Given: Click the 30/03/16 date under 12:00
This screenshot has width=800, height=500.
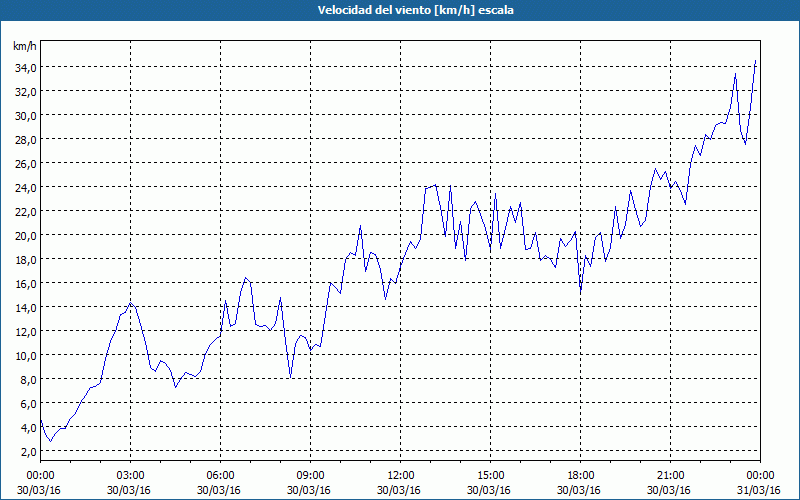Looking at the screenshot, I should 399,490.
